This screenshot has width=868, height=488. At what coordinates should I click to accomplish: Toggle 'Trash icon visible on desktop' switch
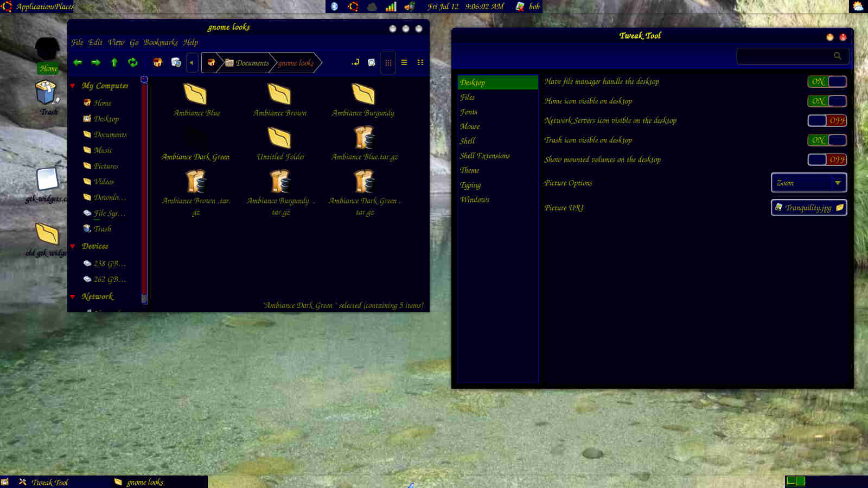(827, 140)
